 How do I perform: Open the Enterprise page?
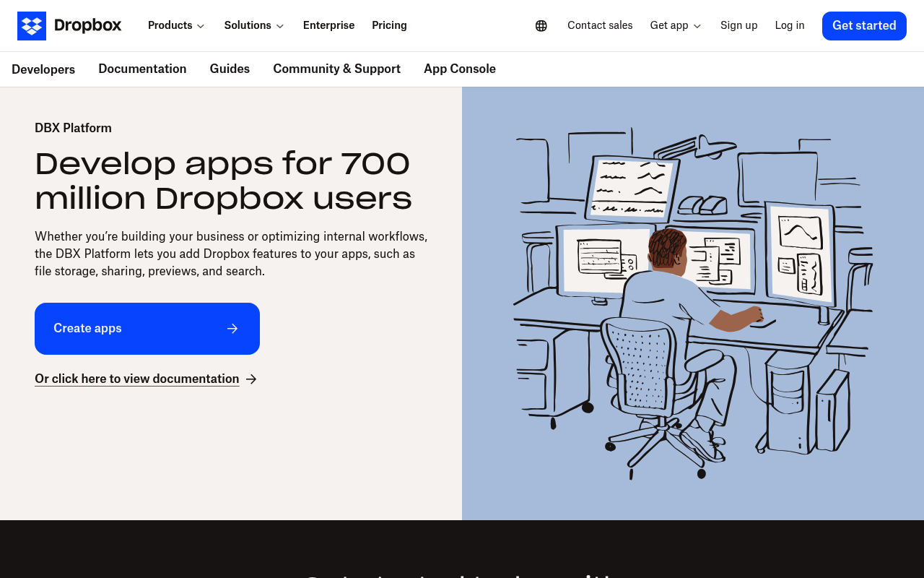[328, 25]
